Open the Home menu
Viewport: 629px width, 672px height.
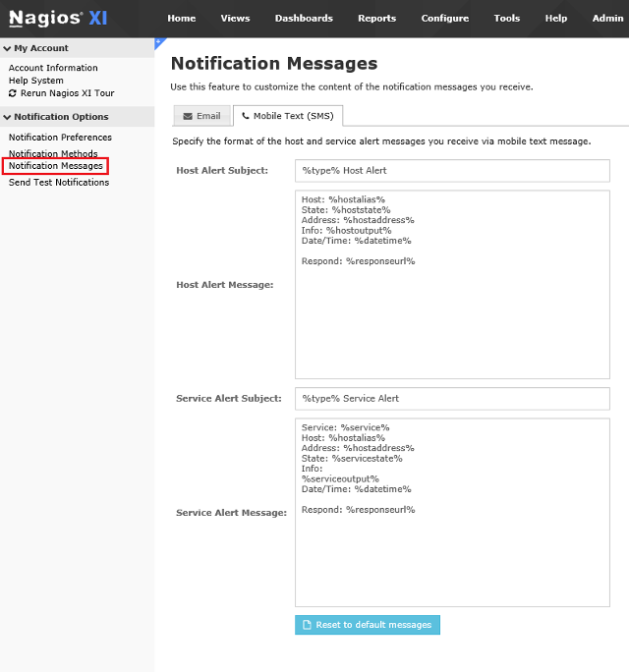(x=182, y=19)
